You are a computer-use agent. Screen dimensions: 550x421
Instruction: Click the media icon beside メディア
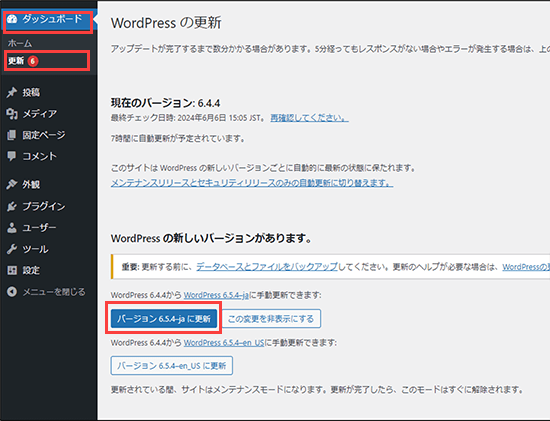(12, 114)
